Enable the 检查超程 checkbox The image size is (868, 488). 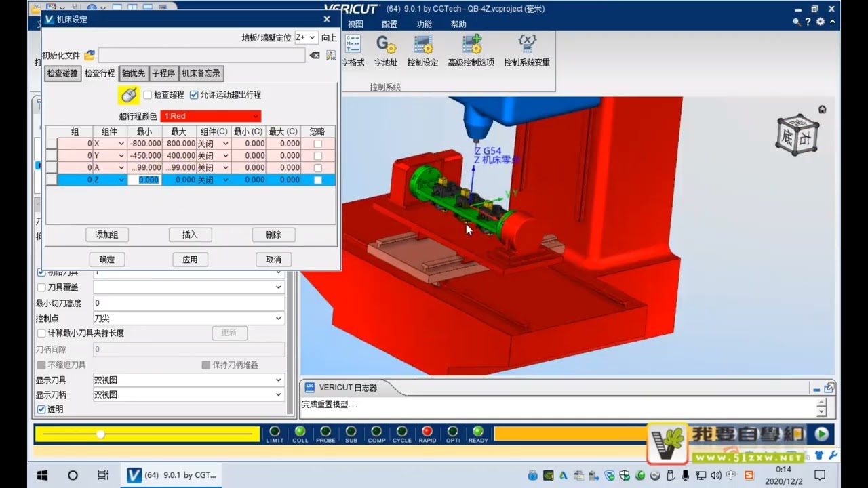tap(148, 95)
